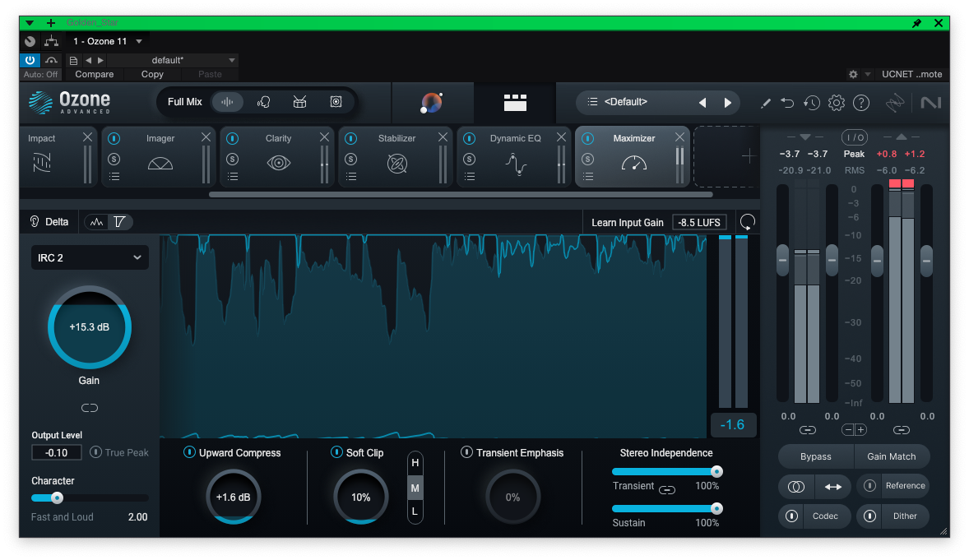Toggle Maximizer module power button
This screenshot has width=969, height=560.
tap(587, 138)
